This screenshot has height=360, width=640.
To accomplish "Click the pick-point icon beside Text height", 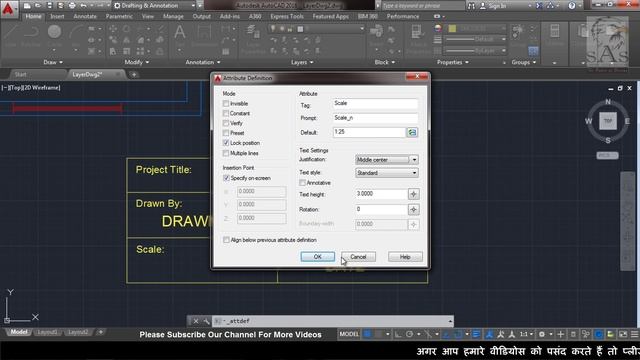I will tap(413, 194).
